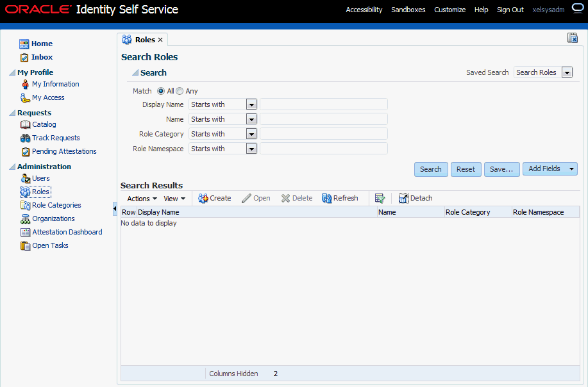Click the Roles icon in sidebar

pyautogui.click(x=25, y=192)
